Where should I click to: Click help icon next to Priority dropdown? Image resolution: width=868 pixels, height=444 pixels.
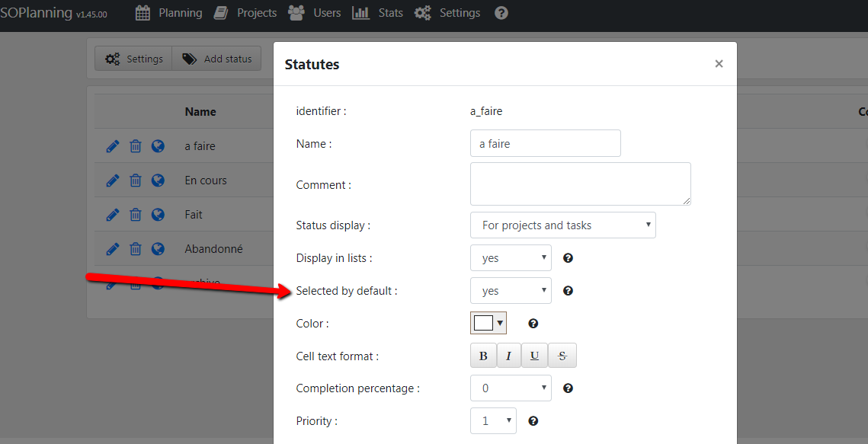pos(533,420)
